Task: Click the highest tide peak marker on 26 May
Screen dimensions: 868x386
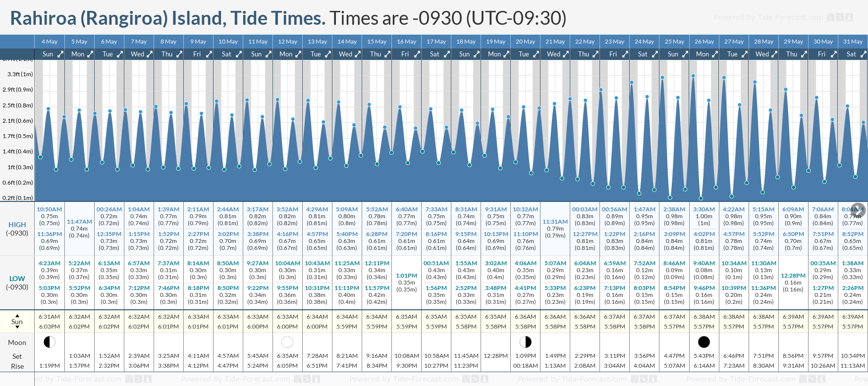Action: pyautogui.click(x=693, y=76)
